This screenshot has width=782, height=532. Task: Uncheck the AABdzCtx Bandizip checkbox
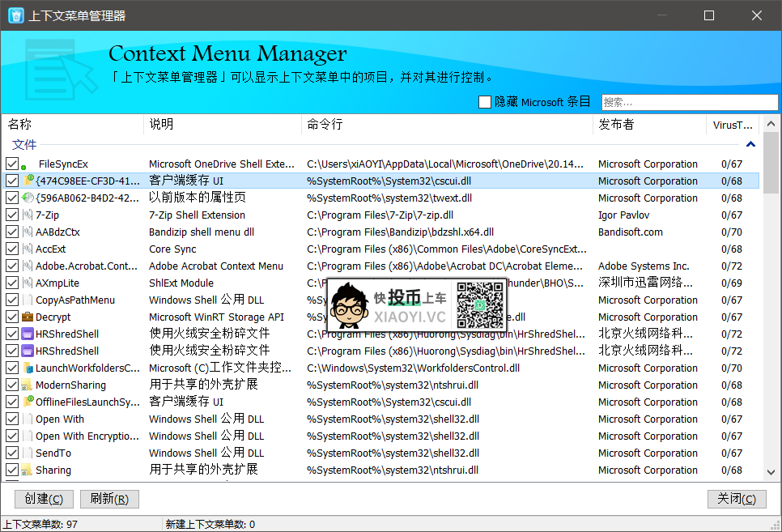pos(11,232)
